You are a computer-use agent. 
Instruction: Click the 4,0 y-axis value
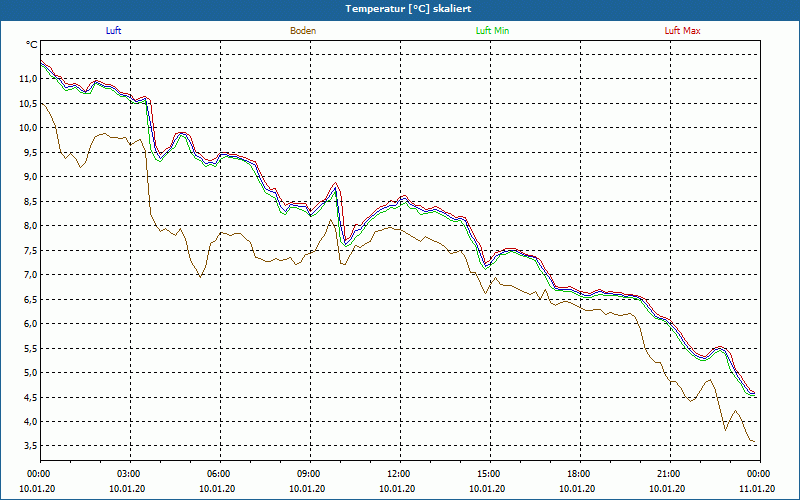tap(30, 421)
